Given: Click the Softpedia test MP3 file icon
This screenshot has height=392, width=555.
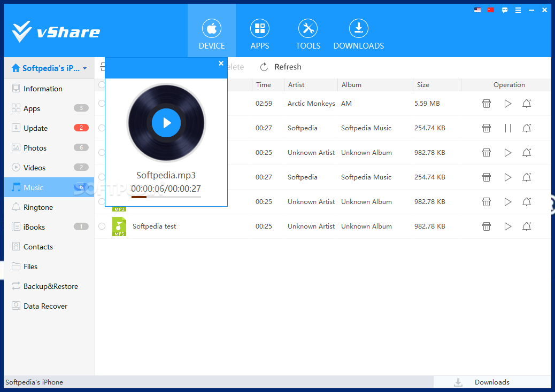Looking at the screenshot, I should (119, 226).
